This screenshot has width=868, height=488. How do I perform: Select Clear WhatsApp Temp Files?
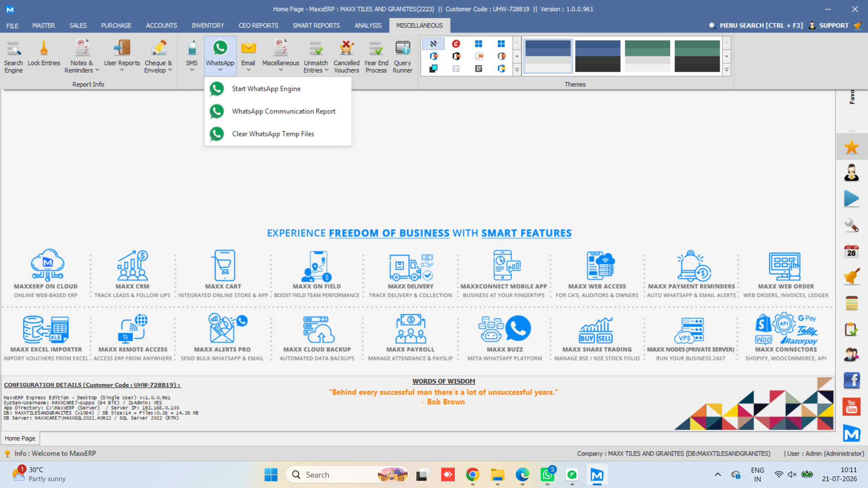pyautogui.click(x=278, y=134)
